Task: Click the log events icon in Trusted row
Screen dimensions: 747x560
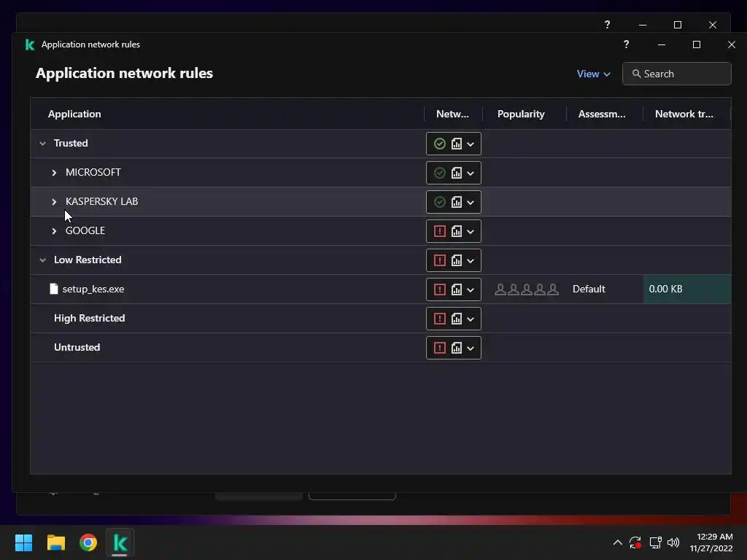Action: click(x=457, y=144)
